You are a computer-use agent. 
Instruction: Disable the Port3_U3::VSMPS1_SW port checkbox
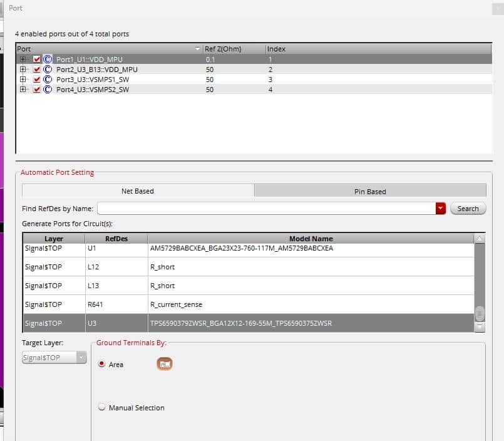click(37, 80)
